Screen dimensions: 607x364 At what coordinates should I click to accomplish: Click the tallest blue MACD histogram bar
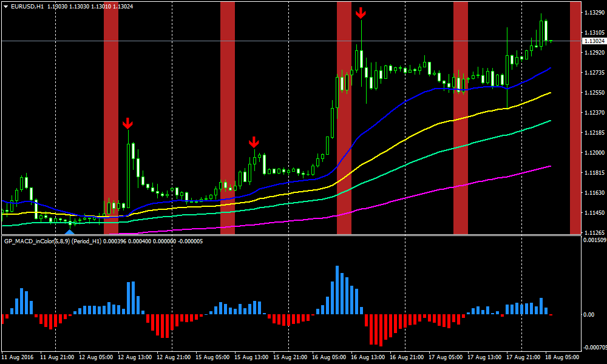(337, 290)
